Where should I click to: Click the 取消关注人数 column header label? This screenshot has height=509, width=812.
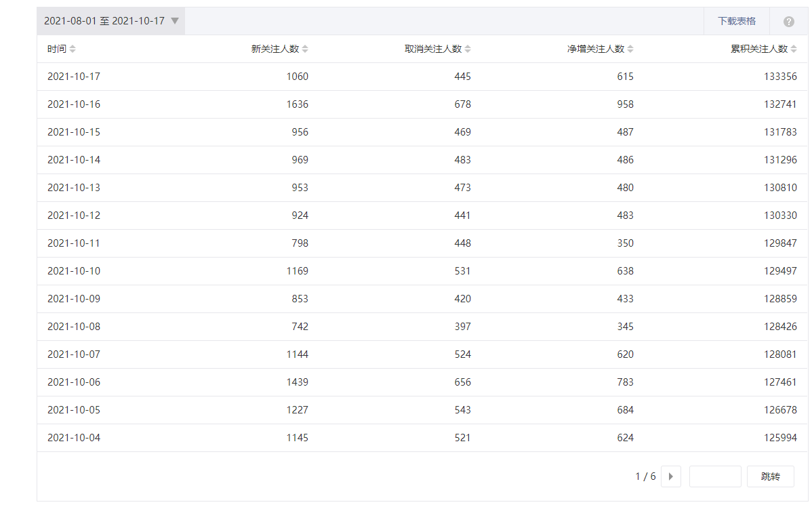(433, 49)
